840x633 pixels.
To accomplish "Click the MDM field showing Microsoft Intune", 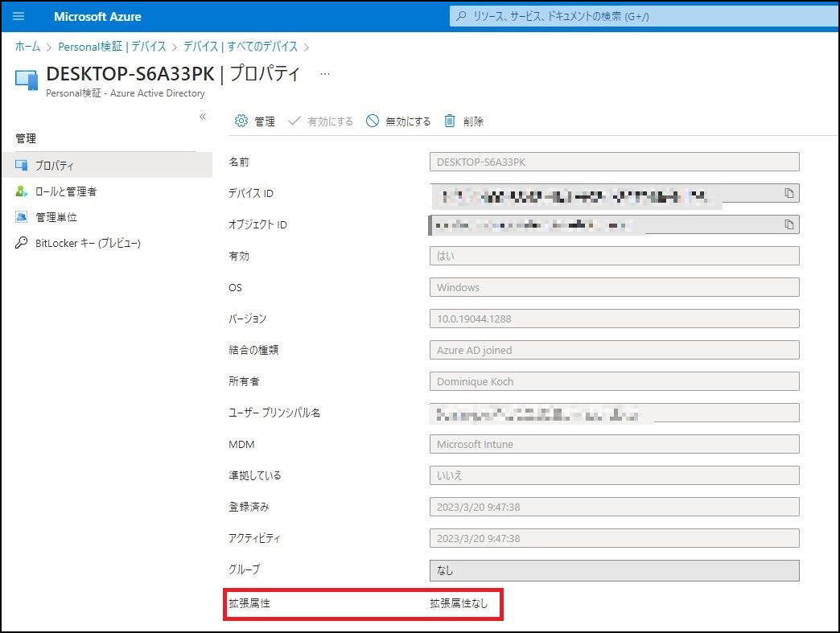I will [x=615, y=444].
